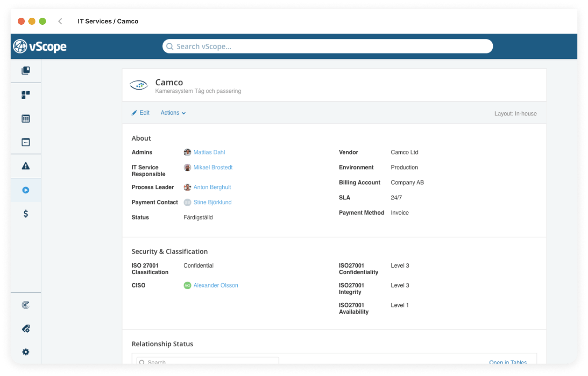Click the Confidential classification value
The image size is (588, 376).
click(x=198, y=265)
